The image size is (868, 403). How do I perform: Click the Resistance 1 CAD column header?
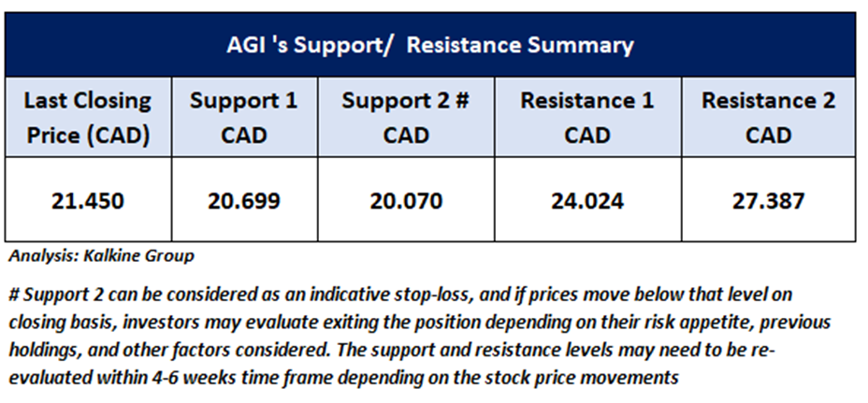(x=586, y=118)
